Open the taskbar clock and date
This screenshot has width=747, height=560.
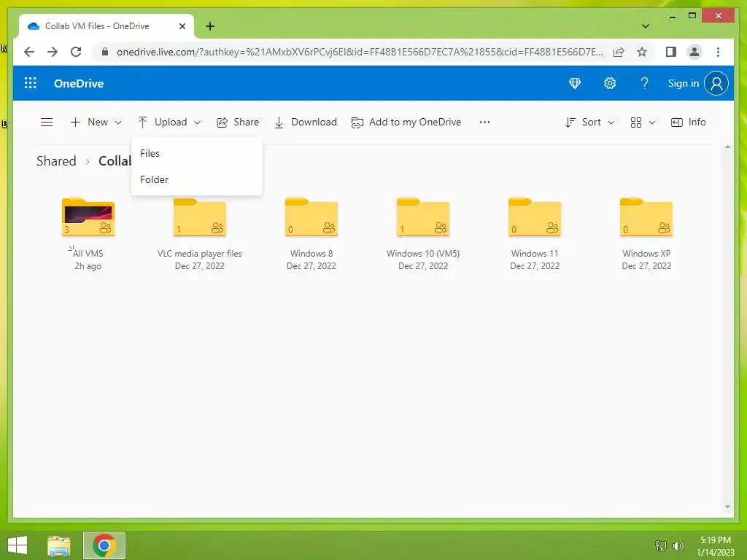(x=716, y=545)
